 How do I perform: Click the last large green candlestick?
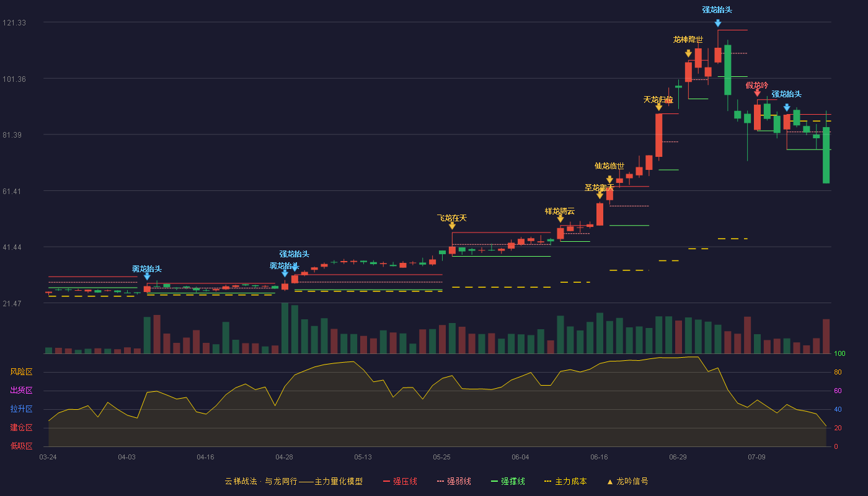826,155
